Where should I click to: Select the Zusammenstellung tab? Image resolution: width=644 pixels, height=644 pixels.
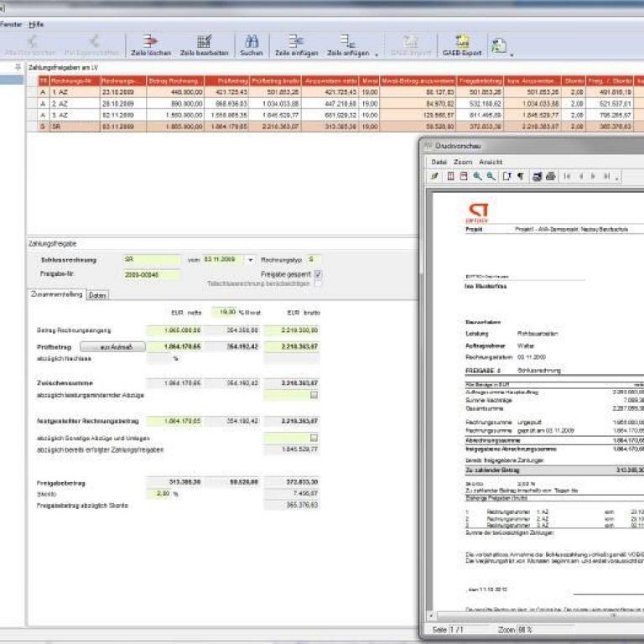(x=57, y=294)
